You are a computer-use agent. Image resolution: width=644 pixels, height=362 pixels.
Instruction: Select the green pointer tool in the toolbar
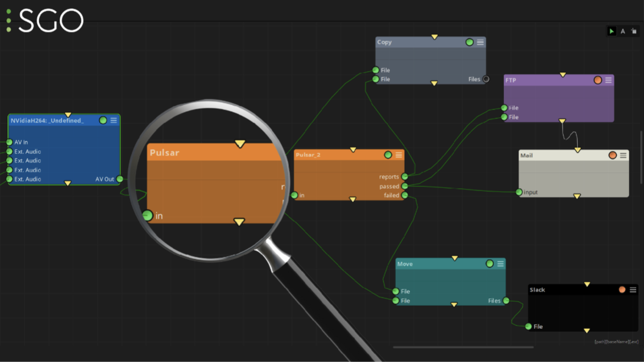coord(612,31)
